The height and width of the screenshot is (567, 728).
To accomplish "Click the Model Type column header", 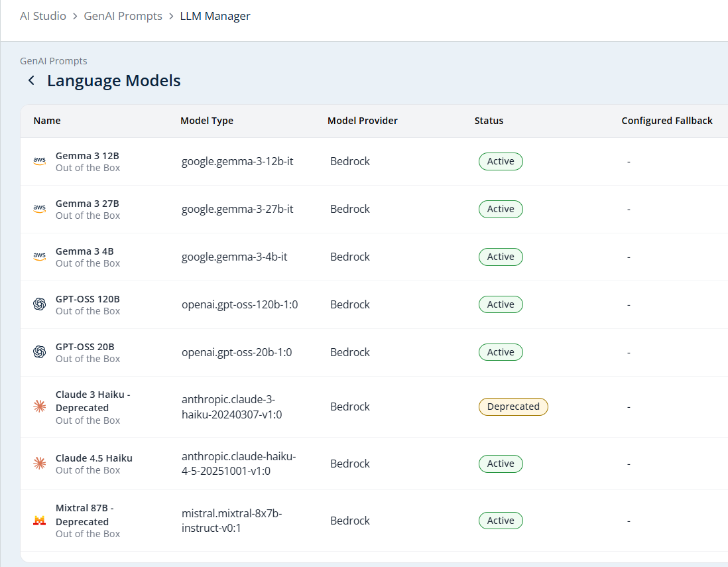I will tap(207, 121).
